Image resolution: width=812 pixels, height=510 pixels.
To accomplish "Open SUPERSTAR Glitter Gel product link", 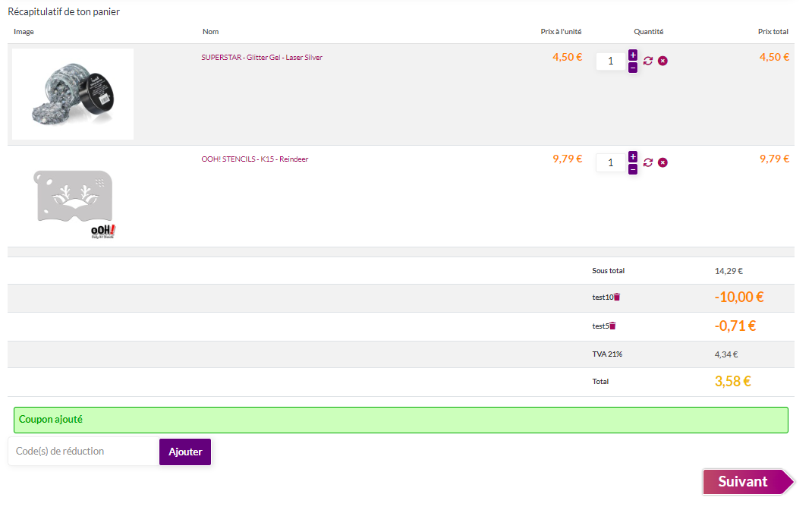I will click(262, 58).
